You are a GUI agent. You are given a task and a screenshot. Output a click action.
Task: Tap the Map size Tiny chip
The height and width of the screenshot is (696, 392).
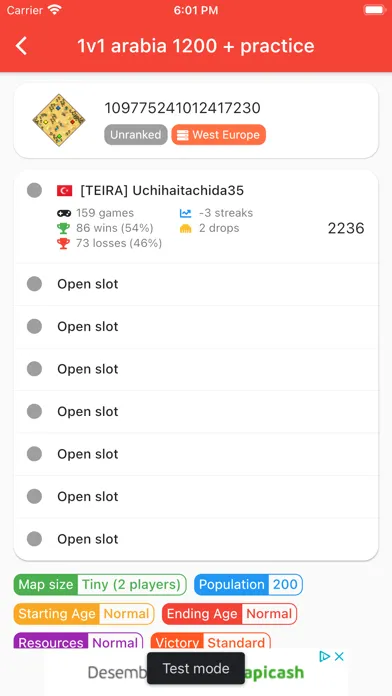pyautogui.click(x=100, y=585)
